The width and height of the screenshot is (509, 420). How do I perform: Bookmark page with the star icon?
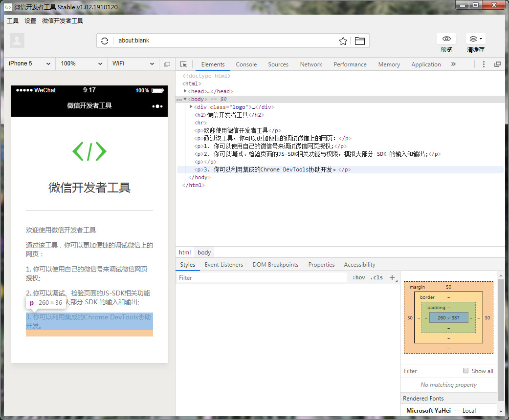tap(343, 41)
